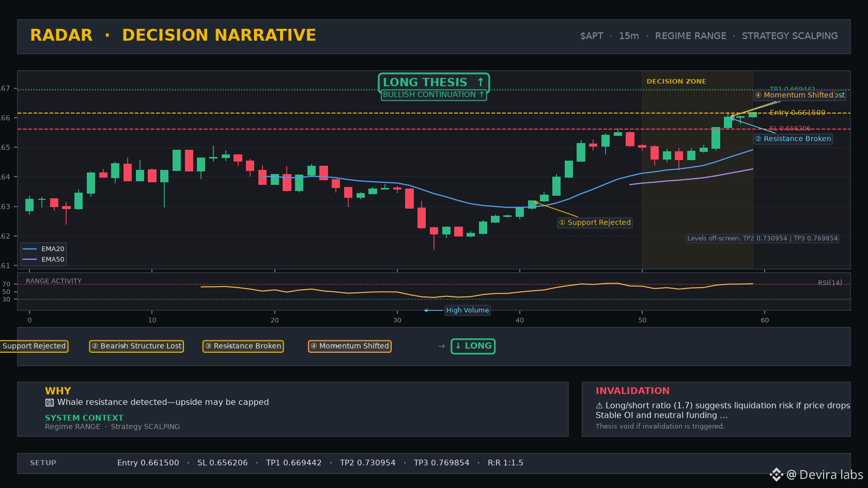Image resolution: width=868 pixels, height=488 pixels.
Task: Click the $APT ticker in the header
Action: tap(592, 36)
